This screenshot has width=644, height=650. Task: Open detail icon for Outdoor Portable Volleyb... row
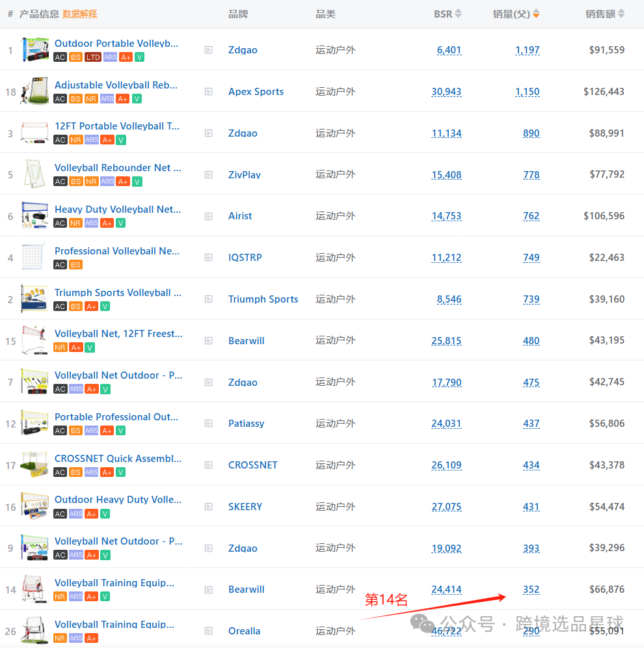(x=208, y=50)
